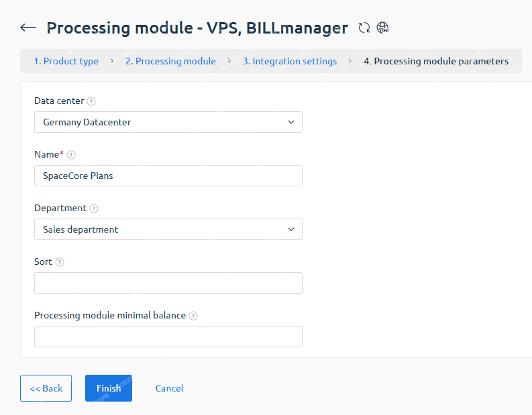532x415 pixels.
Task: Go to the Product type step
Action: (66, 61)
